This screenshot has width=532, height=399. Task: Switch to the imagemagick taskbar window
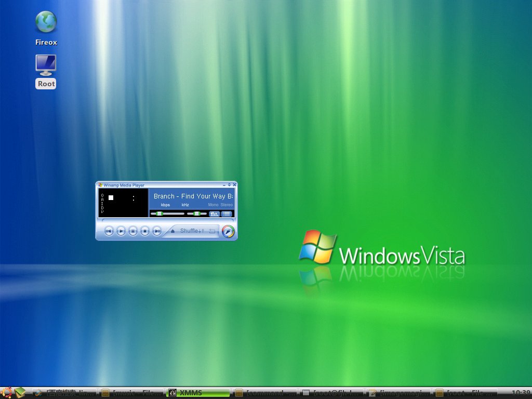click(400, 393)
